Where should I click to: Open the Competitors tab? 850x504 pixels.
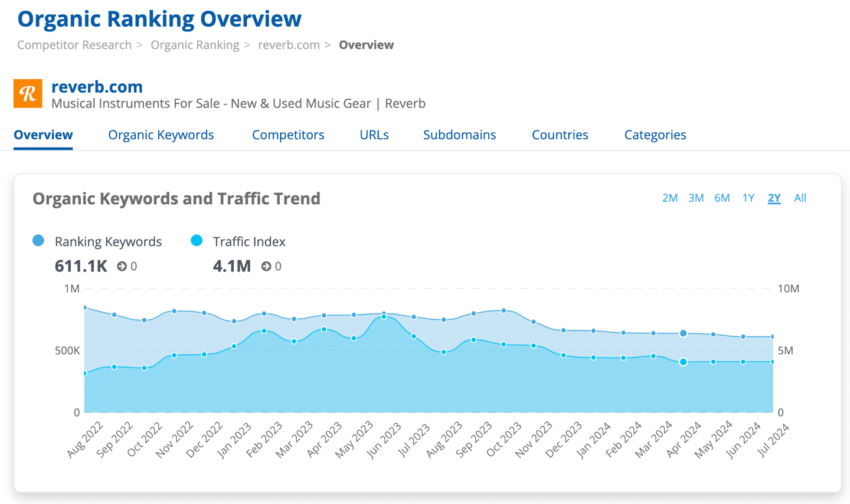(288, 135)
